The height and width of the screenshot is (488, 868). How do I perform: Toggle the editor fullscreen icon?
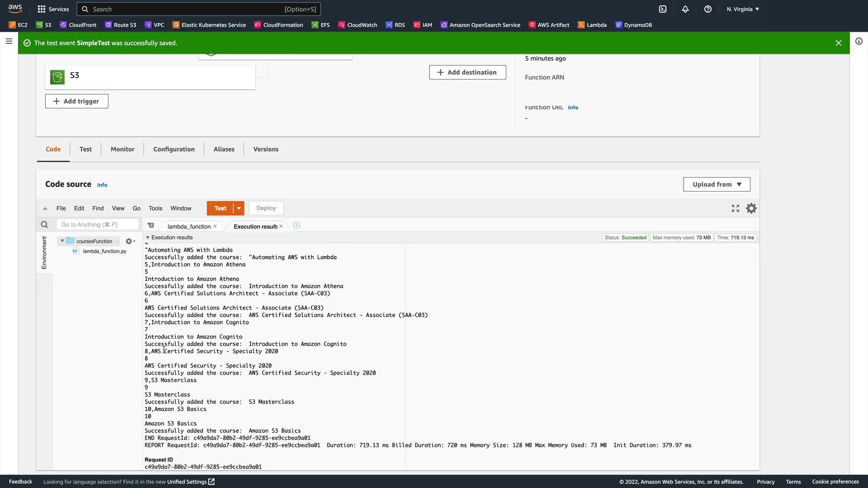(x=736, y=208)
